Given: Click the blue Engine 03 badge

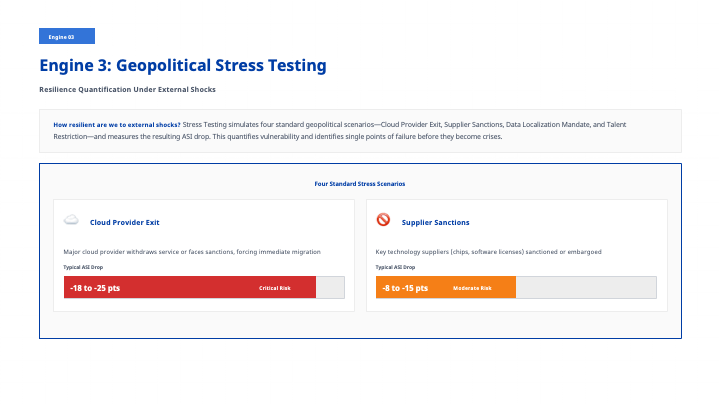Looking at the screenshot, I should tap(67, 36).
